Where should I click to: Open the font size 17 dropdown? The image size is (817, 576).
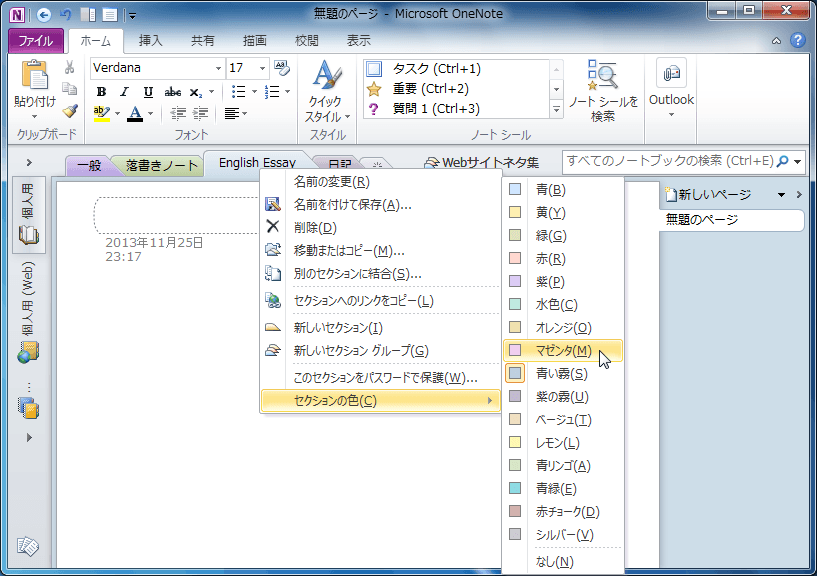coord(262,68)
